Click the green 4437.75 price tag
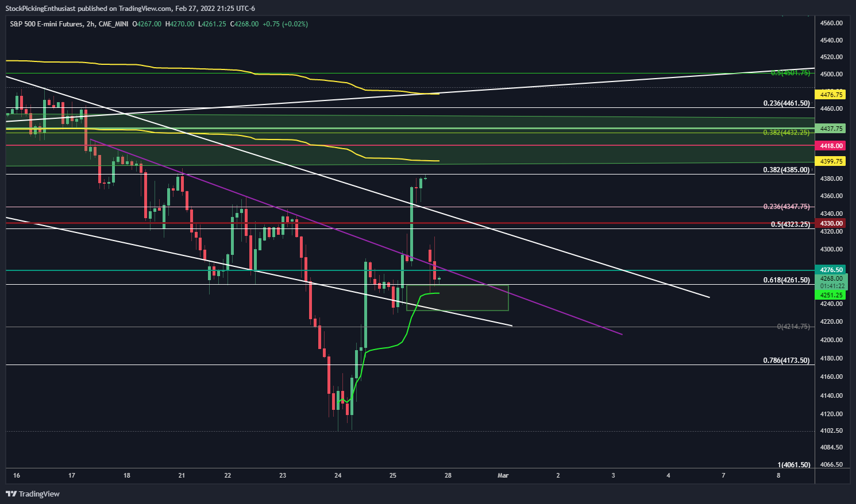Viewport: 856px width, 504px height. pyautogui.click(x=831, y=129)
